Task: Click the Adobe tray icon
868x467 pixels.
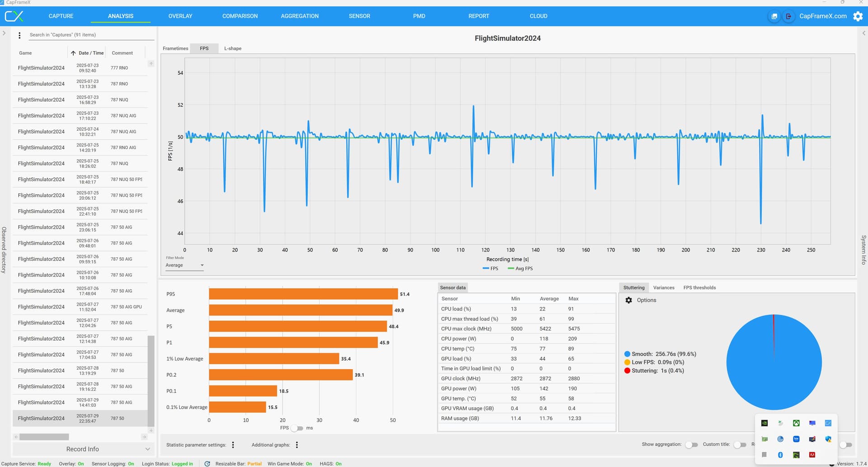Action: click(812, 455)
